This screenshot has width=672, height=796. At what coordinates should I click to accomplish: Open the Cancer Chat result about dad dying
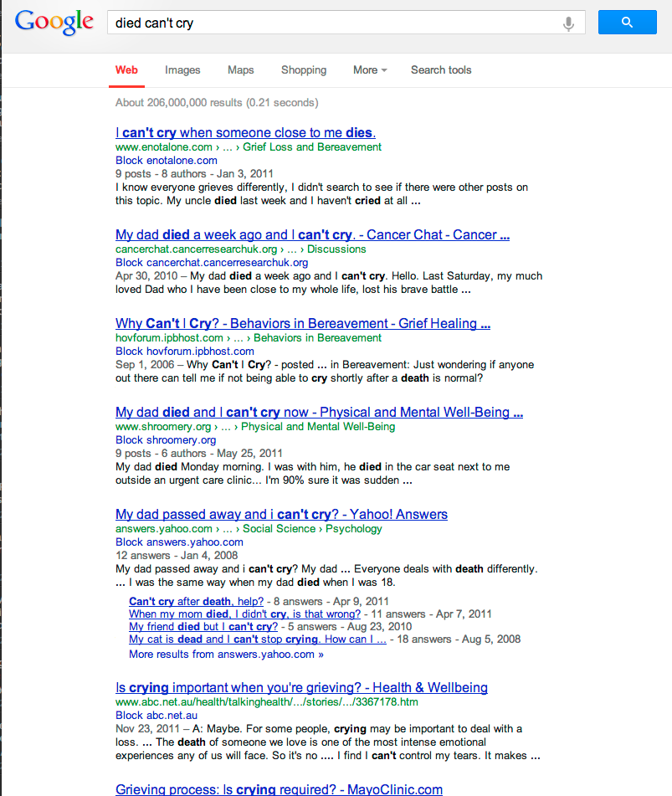pos(312,234)
